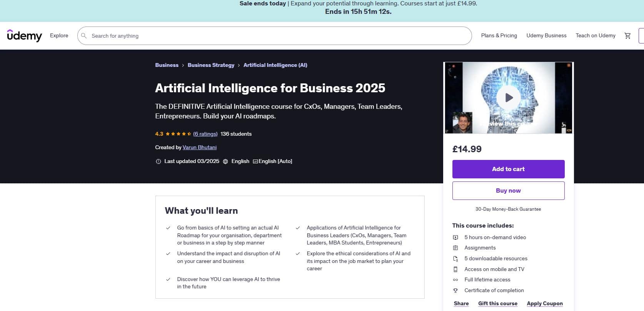Image resolution: width=644 pixels, height=311 pixels.
Task: Open the shopping cart icon
Action: pos(627,36)
